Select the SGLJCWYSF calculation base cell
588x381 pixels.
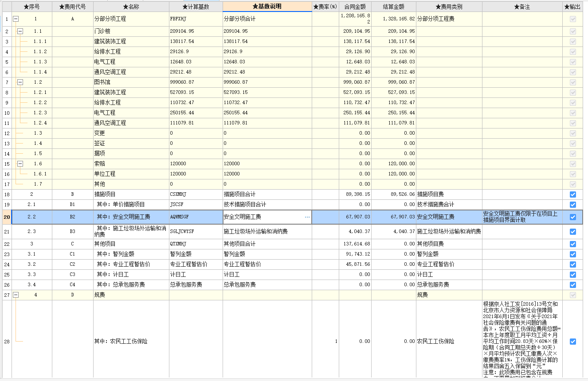[196, 232]
